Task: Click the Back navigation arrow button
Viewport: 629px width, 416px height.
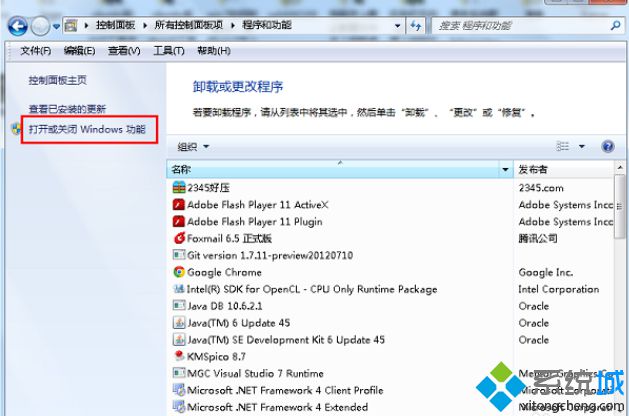Action: pos(18,26)
